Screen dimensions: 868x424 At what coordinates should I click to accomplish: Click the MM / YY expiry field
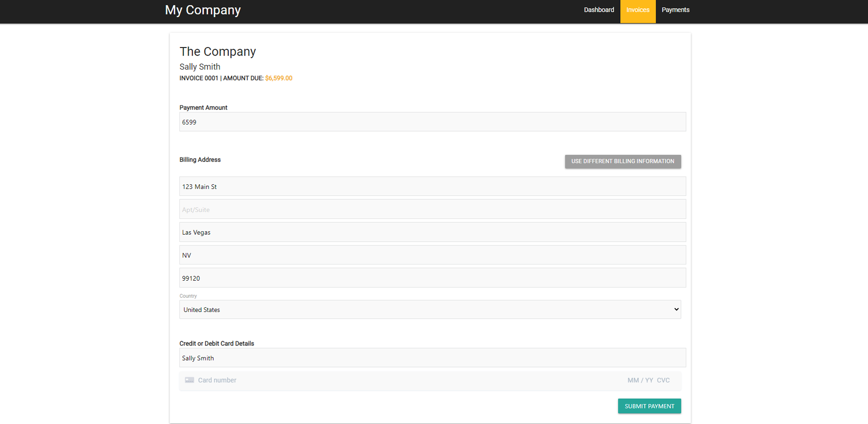(640, 380)
